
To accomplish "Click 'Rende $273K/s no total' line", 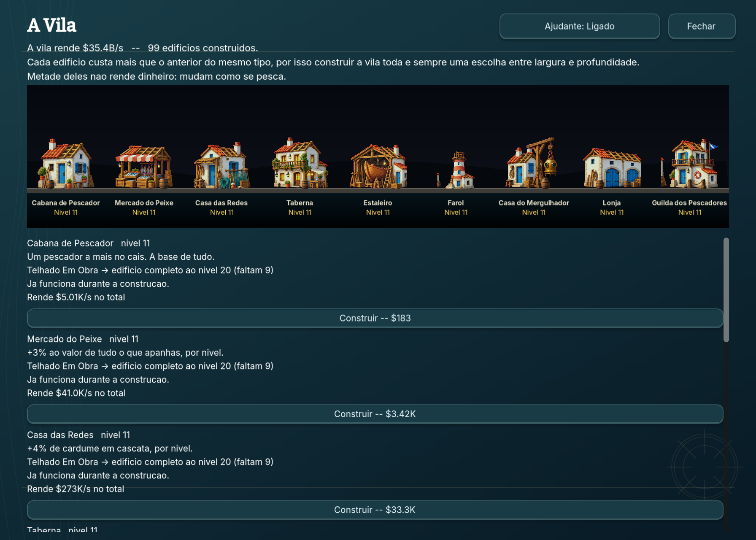I will click(76, 489).
